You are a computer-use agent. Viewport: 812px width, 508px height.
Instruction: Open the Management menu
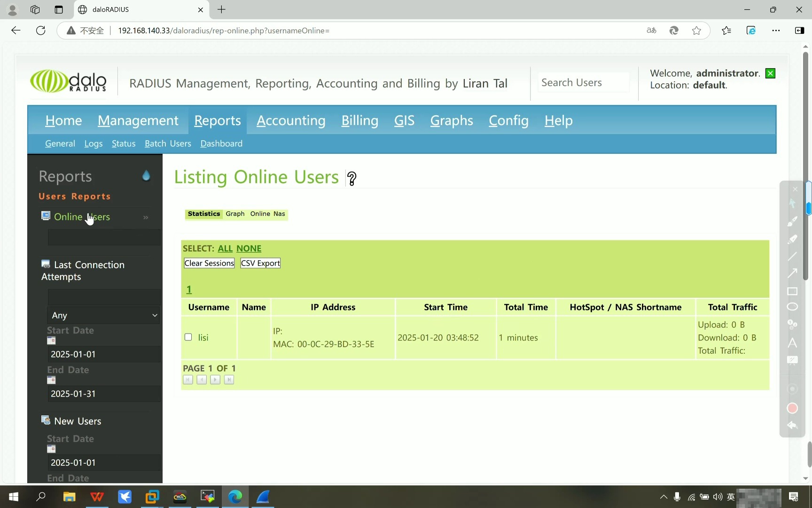[138, 120]
